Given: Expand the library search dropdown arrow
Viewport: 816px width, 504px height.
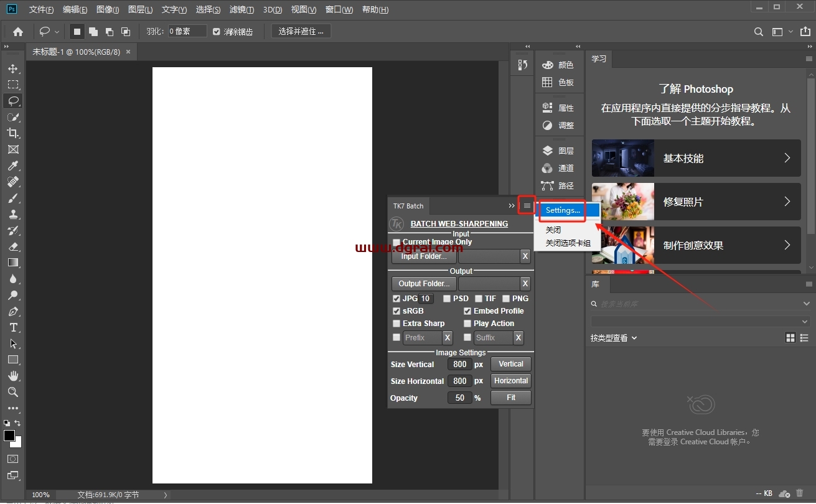Looking at the screenshot, I should pyautogui.click(x=807, y=304).
